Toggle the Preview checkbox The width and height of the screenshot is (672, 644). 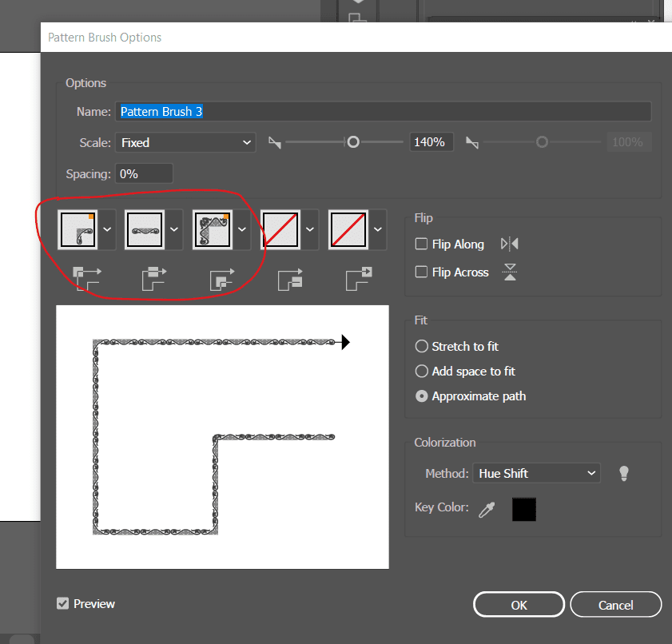(x=62, y=603)
